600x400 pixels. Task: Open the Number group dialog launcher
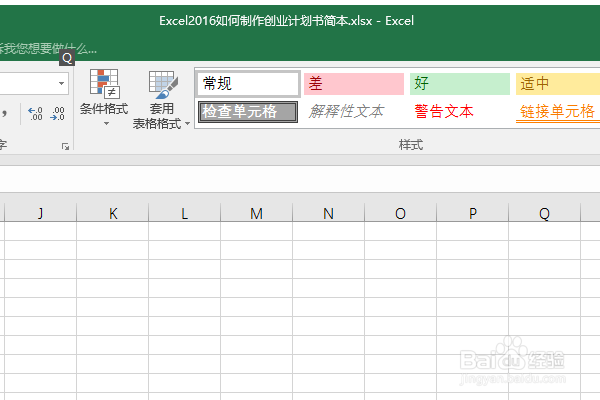[x=65, y=147]
